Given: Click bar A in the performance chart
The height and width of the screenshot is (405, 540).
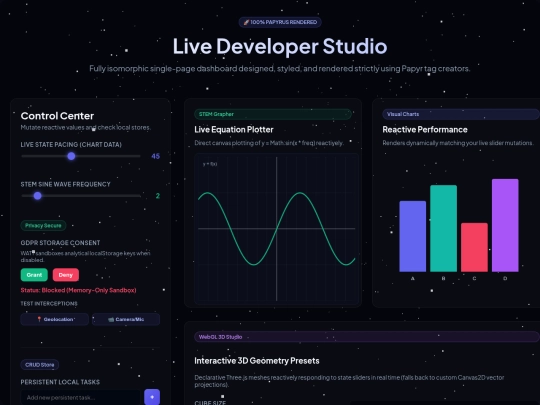Looking at the screenshot, I should [x=413, y=236].
